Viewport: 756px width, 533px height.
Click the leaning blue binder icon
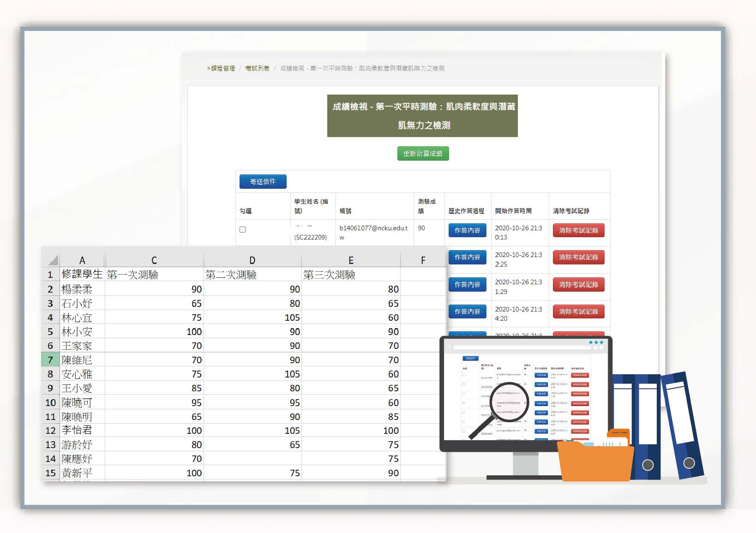click(x=682, y=425)
